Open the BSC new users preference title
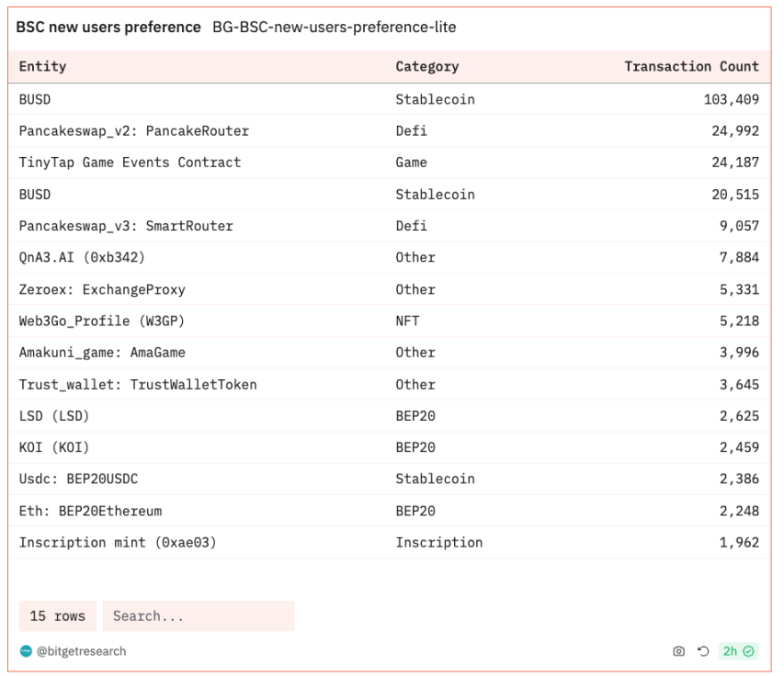Image resolution: width=784 pixels, height=676 pixels. 108,28
